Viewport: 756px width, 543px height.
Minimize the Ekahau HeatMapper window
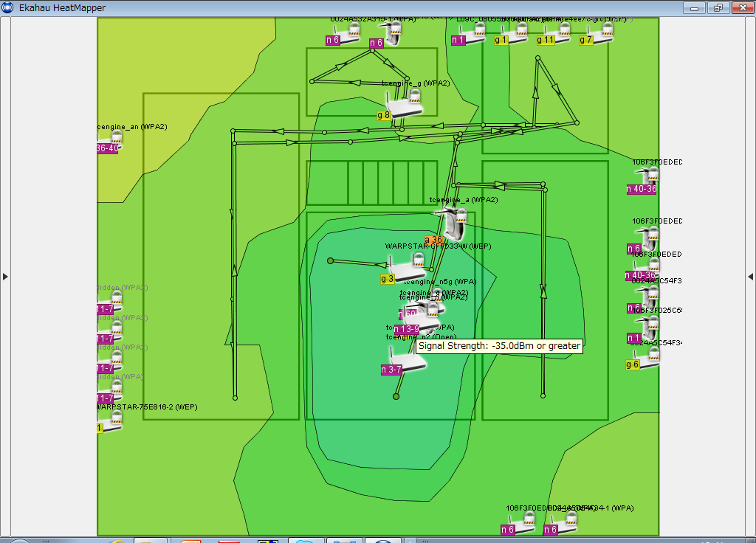[694, 7]
